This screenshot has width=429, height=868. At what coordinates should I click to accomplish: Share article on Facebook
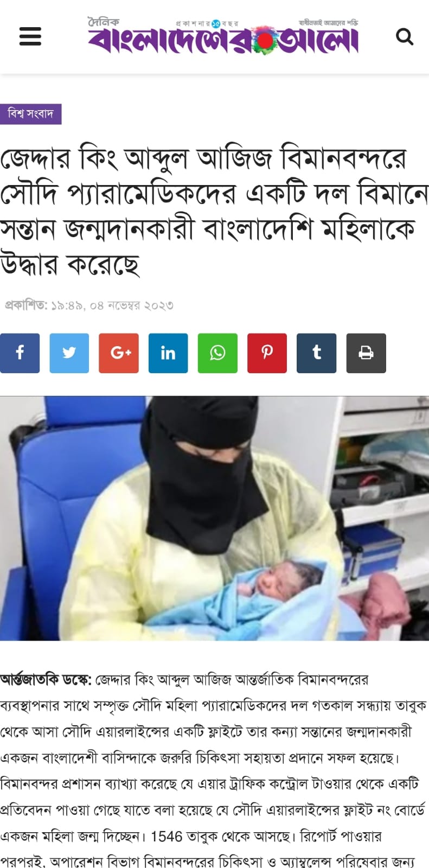coord(20,353)
